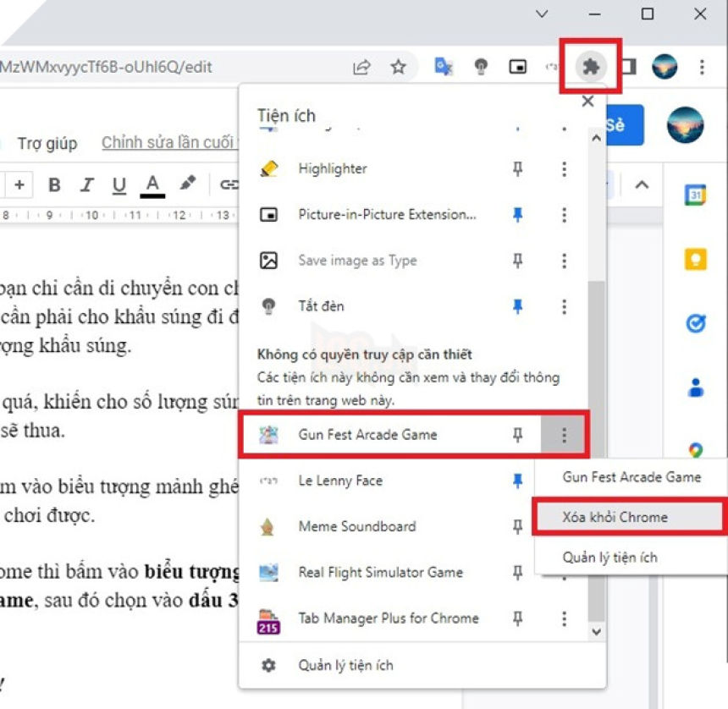Pin the Gun Fest Arcade Game extension

pyautogui.click(x=517, y=435)
